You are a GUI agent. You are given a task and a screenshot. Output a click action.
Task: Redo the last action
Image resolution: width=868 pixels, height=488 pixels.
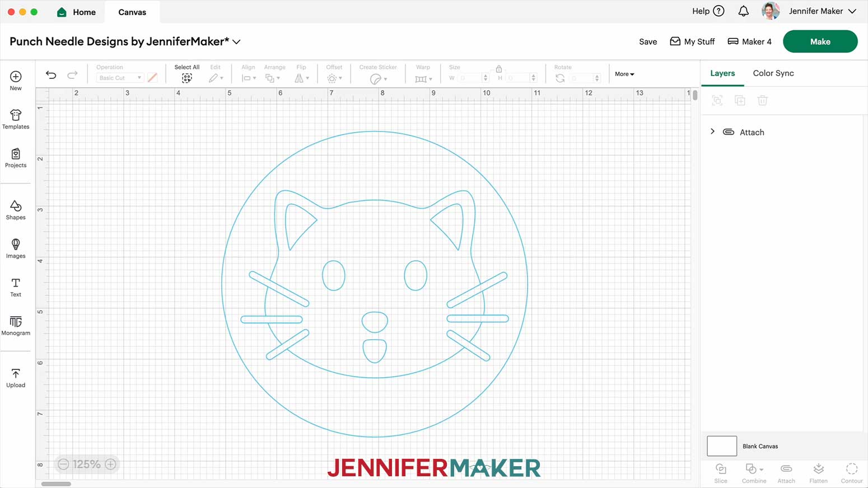tap(72, 74)
